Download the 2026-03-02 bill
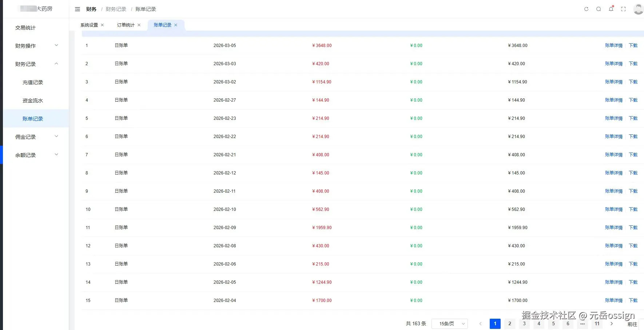This screenshot has width=644, height=330. tap(633, 82)
